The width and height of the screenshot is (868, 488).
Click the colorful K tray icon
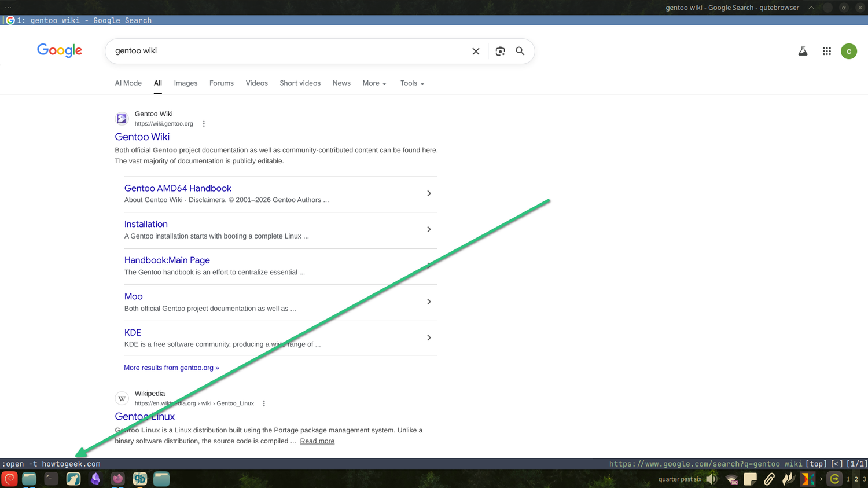pos(807,479)
